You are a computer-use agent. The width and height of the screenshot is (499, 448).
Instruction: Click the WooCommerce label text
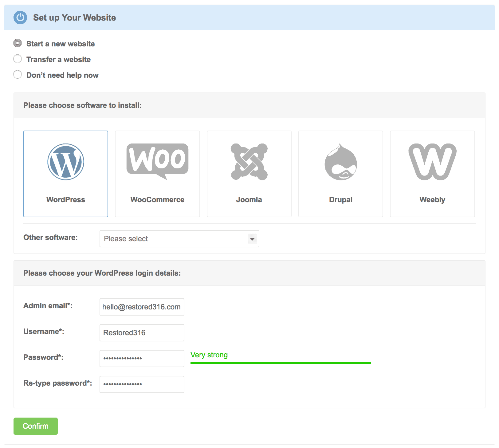157,200
